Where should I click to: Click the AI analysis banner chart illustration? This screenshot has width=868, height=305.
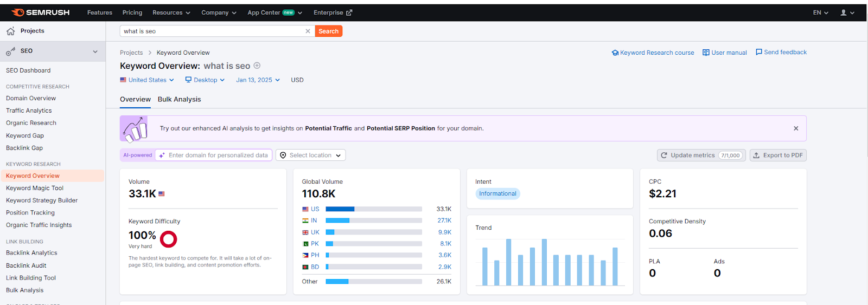135,128
